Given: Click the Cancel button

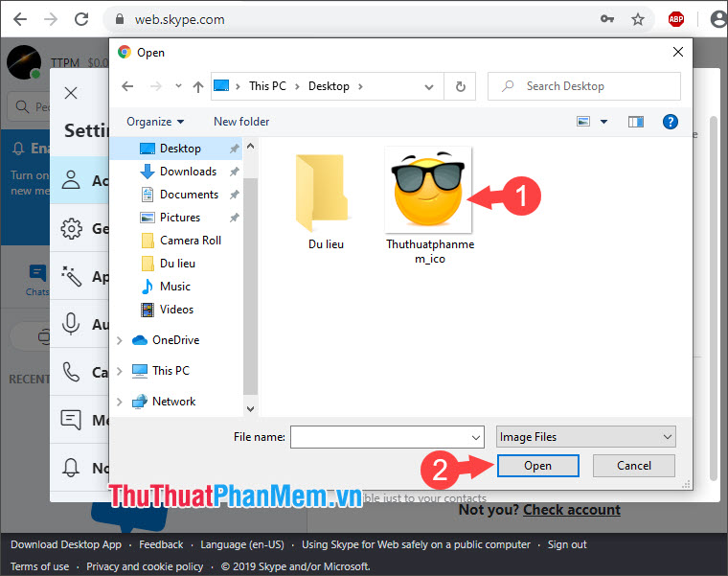Looking at the screenshot, I should click(634, 466).
